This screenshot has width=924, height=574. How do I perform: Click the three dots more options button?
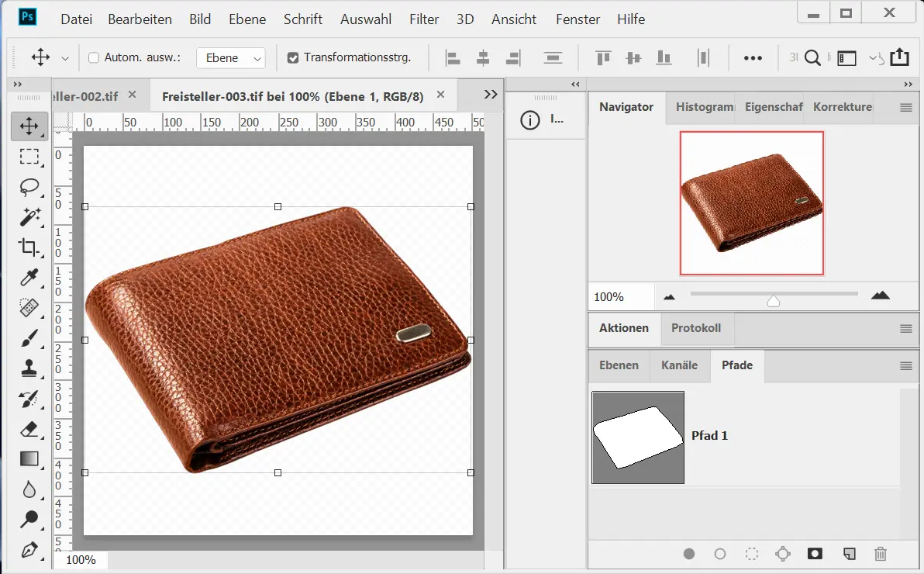(753, 57)
